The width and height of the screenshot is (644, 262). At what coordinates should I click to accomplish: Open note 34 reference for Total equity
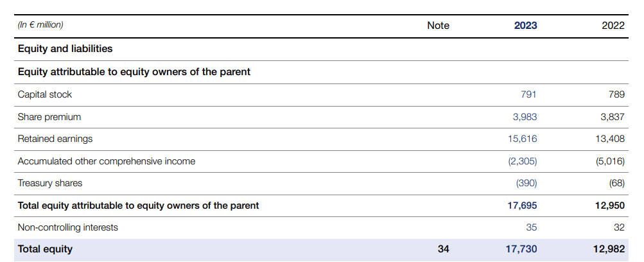click(444, 249)
